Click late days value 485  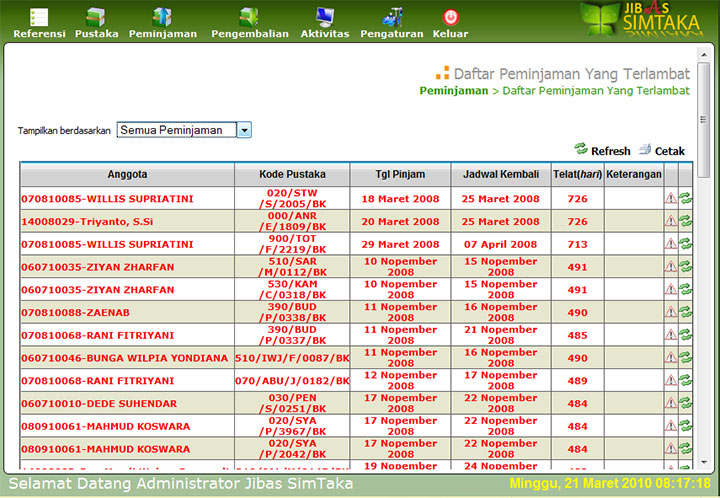click(577, 335)
